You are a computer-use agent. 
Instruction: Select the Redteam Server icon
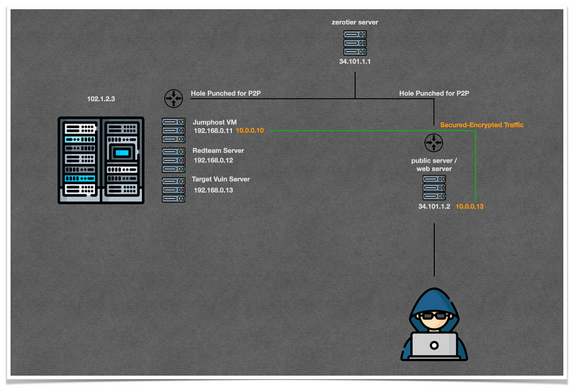pyautogui.click(x=174, y=160)
